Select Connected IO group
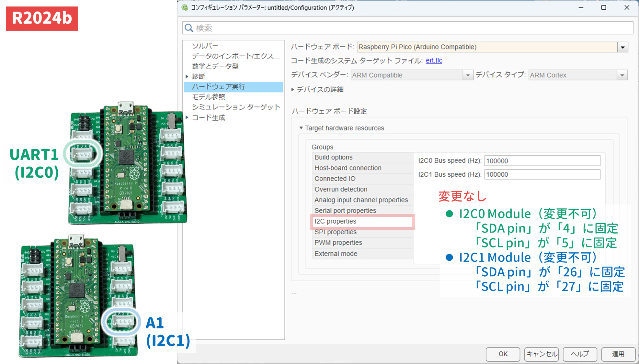 coord(362,179)
